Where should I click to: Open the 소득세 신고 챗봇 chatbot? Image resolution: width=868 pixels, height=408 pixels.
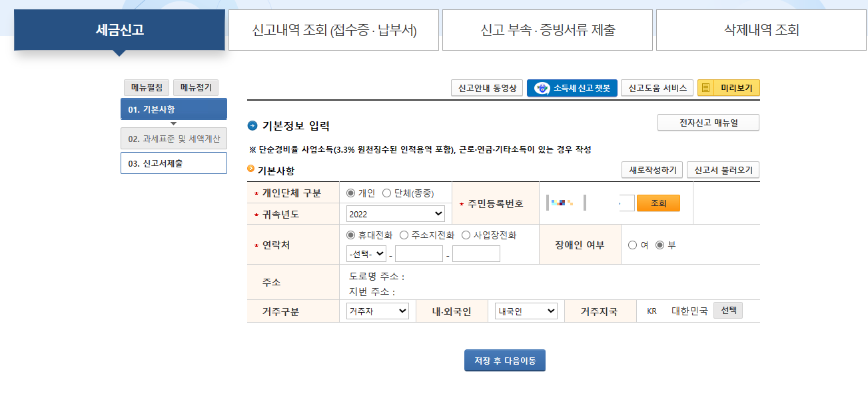572,87
